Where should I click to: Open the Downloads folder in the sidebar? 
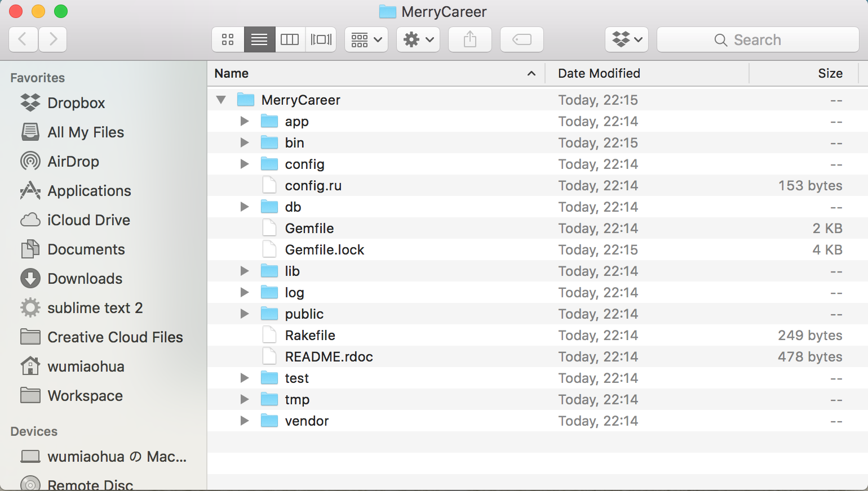pyautogui.click(x=85, y=278)
